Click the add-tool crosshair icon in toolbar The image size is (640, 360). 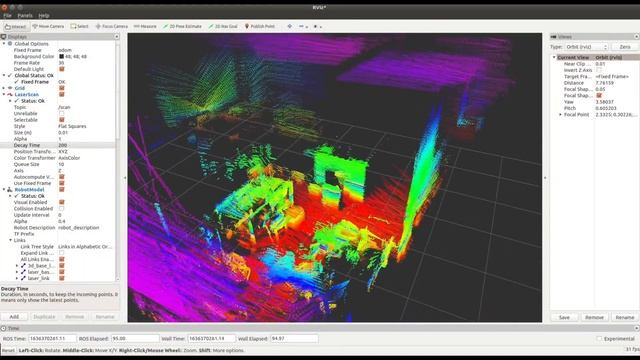pyautogui.click(x=289, y=27)
